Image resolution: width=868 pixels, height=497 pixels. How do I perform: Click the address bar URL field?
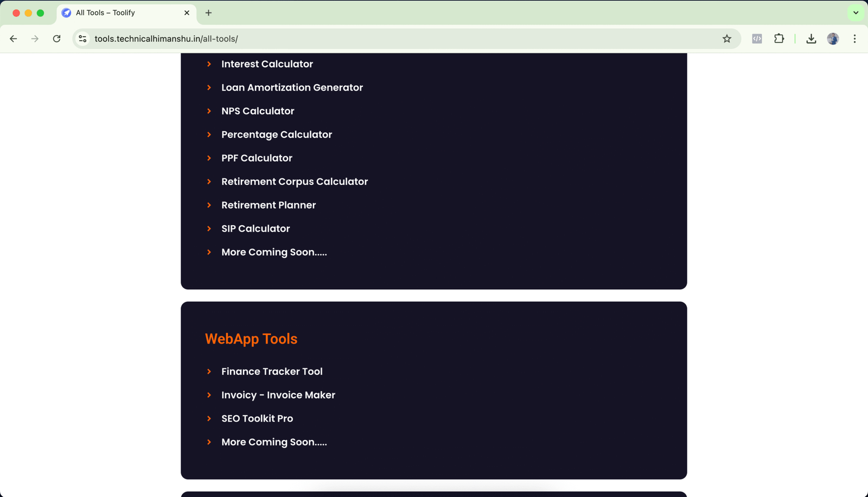(x=380, y=39)
